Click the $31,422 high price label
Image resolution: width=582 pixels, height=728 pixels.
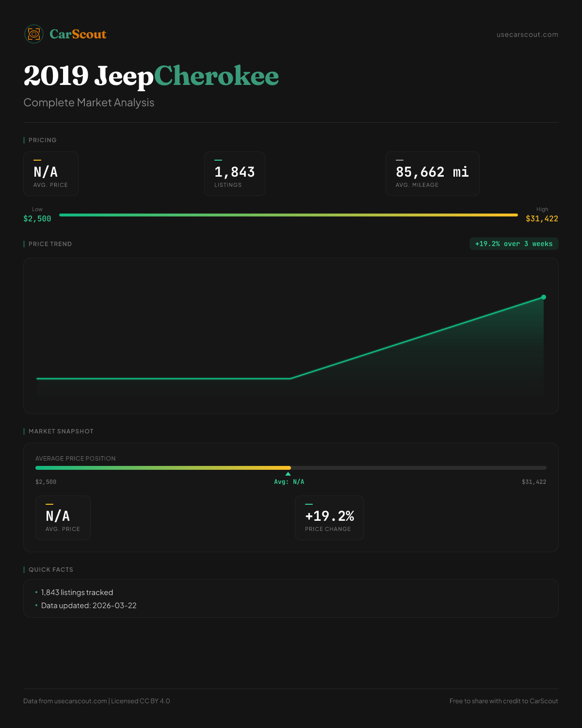(x=542, y=218)
